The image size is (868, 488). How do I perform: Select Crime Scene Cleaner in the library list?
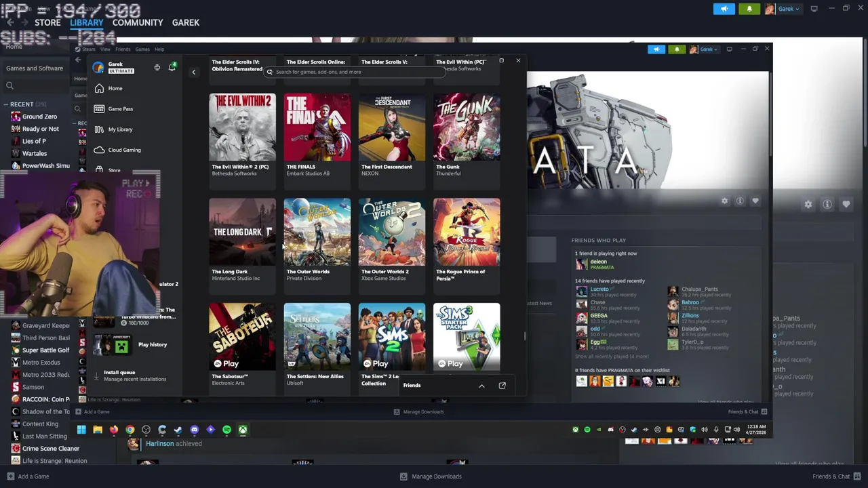[51, 449]
